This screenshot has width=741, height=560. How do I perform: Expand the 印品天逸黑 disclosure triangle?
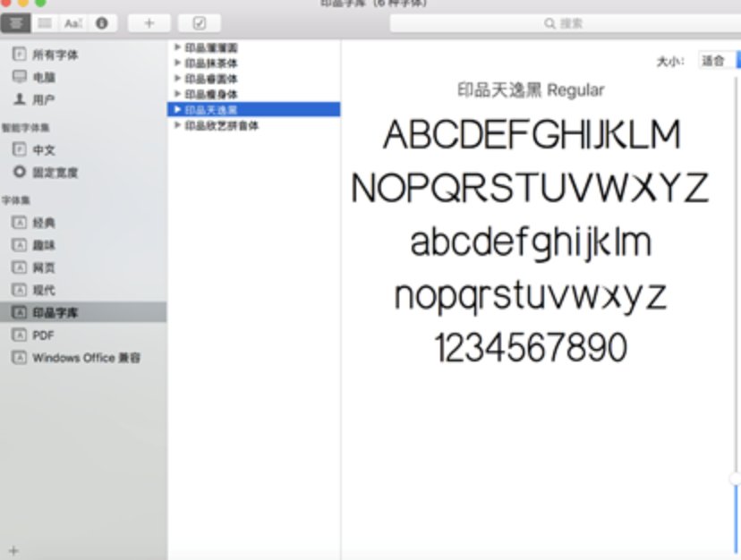(x=178, y=109)
